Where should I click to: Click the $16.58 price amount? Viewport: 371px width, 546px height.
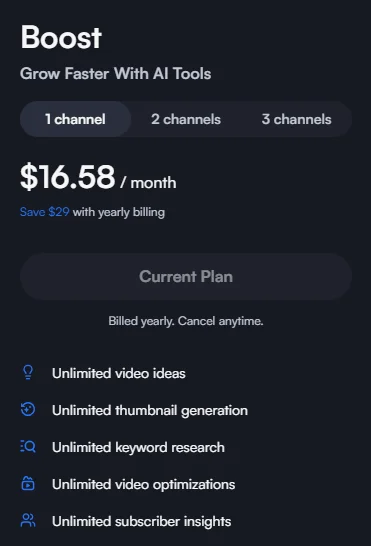click(x=68, y=177)
